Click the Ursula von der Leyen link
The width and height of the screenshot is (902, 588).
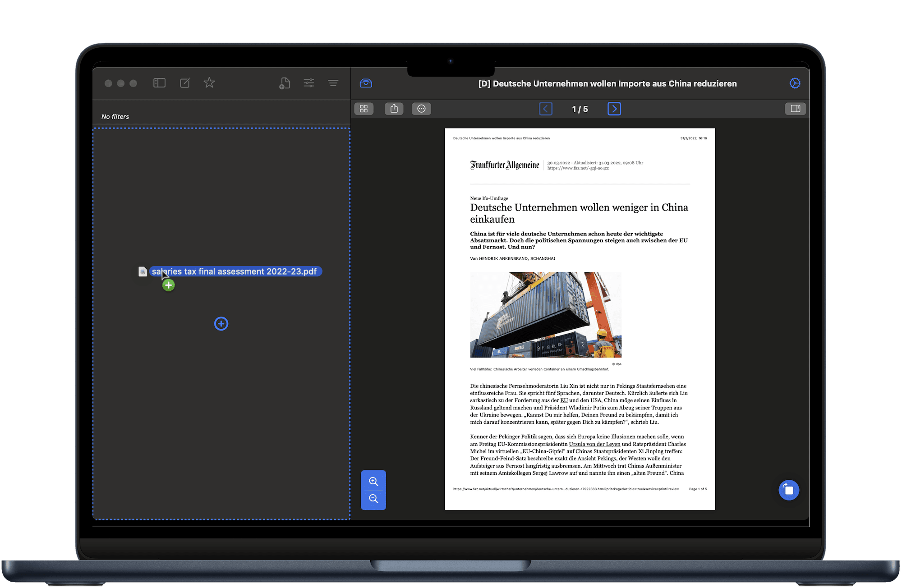point(594,444)
